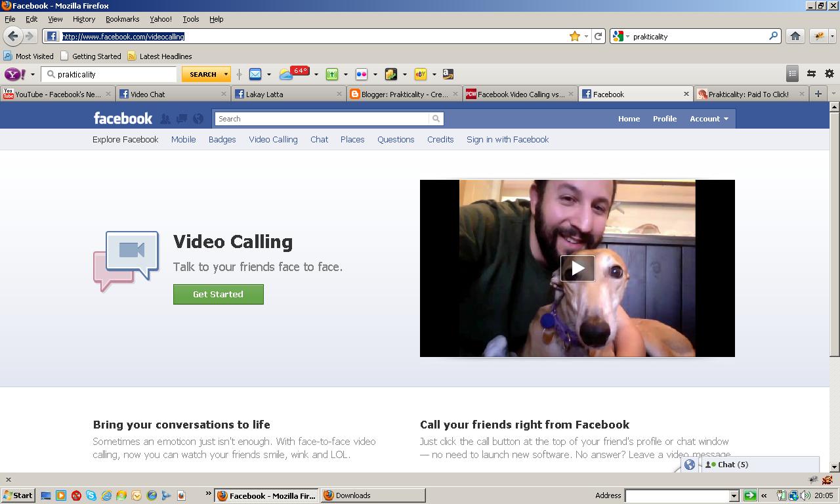
Task: Reload the page using the refresh icon
Action: (x=598, y=37)
